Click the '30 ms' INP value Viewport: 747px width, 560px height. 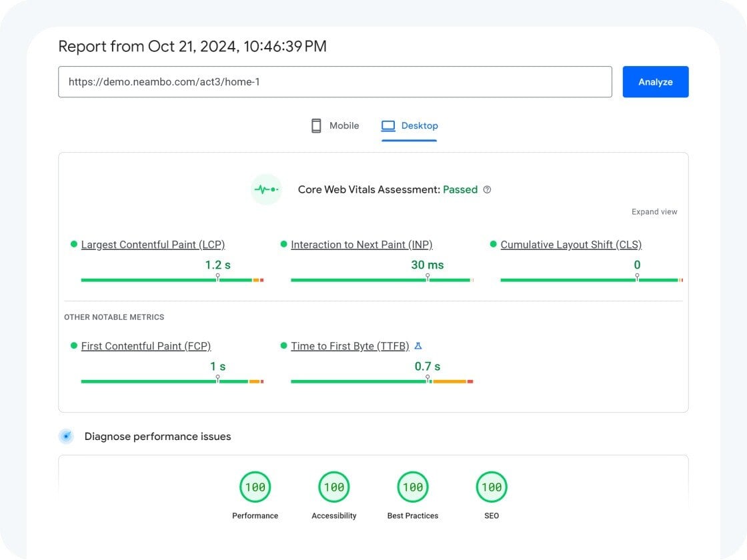tap(428, 265)
